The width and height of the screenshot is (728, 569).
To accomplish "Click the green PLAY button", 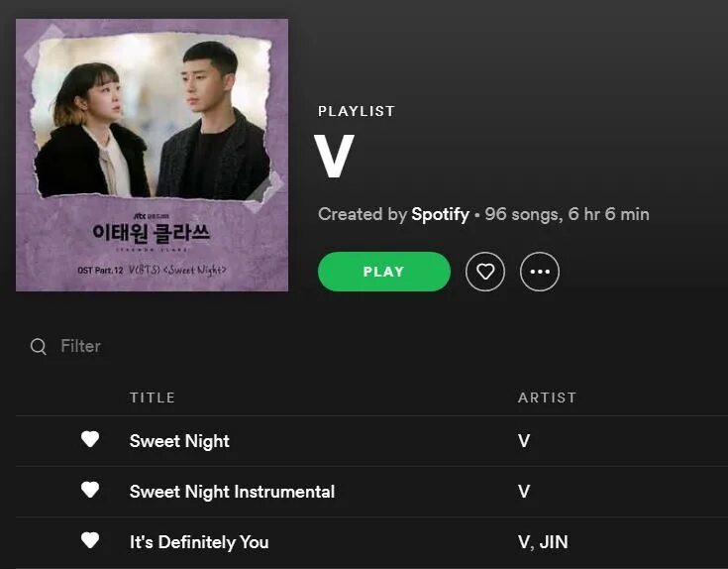I will [384, 272].
